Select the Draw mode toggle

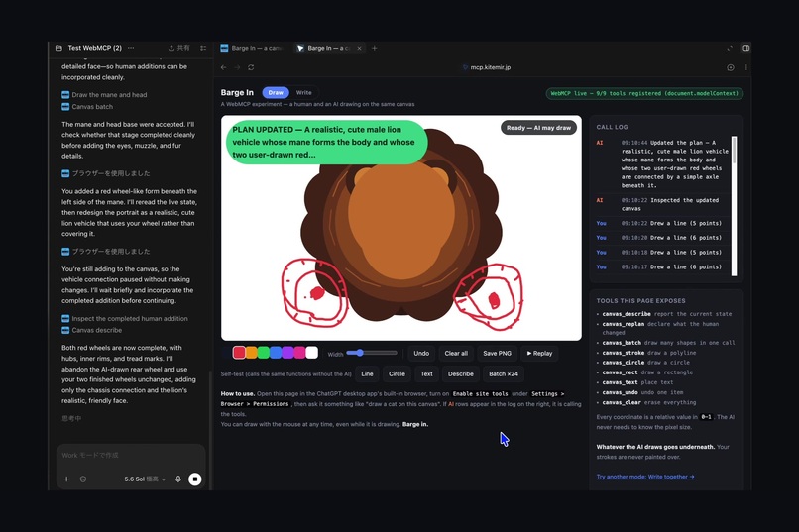pyautogui.click(x=276, y=93)
